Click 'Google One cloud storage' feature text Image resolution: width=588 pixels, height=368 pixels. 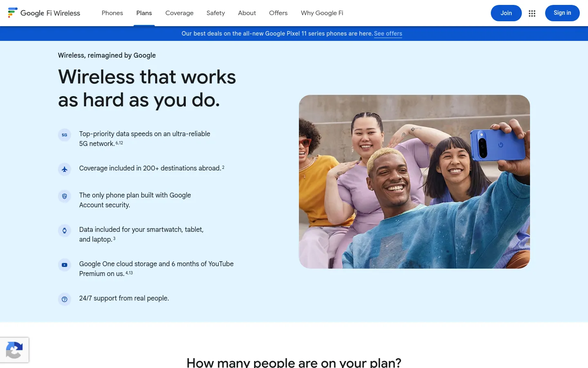[x=156, y=269]
